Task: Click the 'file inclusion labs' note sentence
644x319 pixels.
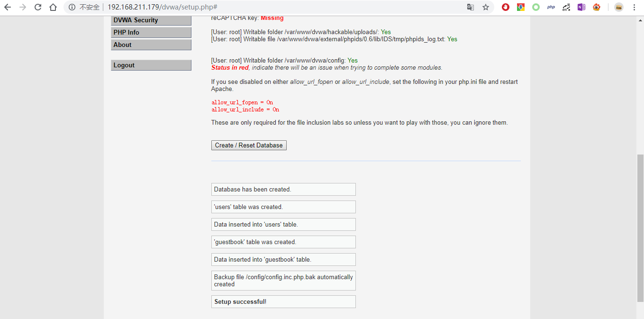Action: pos(359,123)
